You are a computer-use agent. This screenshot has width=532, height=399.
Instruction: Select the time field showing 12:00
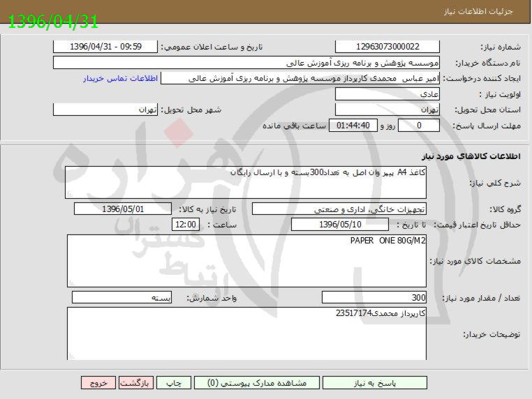tap(186, 225)
